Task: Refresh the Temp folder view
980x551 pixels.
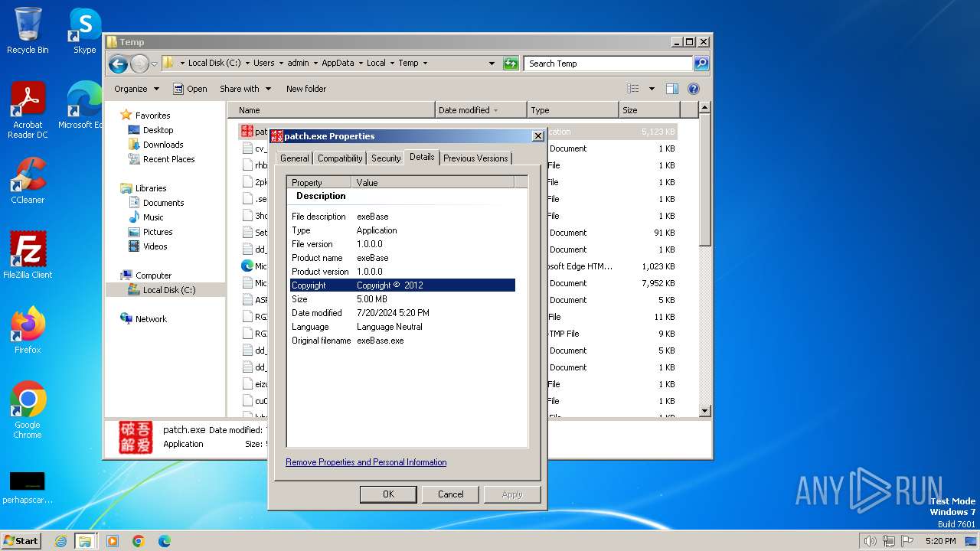Action: click(511, 64)
